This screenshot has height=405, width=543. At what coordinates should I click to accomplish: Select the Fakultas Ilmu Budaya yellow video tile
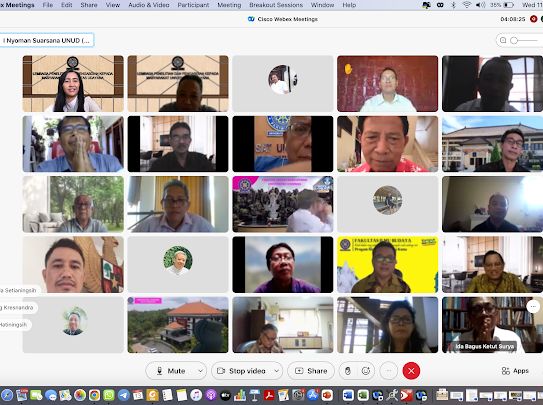(x=388, y=265)
